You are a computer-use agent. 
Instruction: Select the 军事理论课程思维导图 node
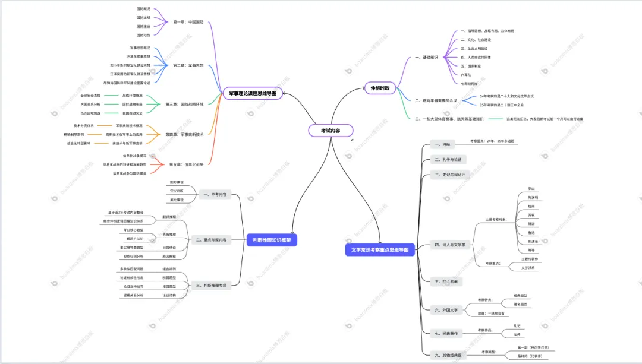[253, 93]
